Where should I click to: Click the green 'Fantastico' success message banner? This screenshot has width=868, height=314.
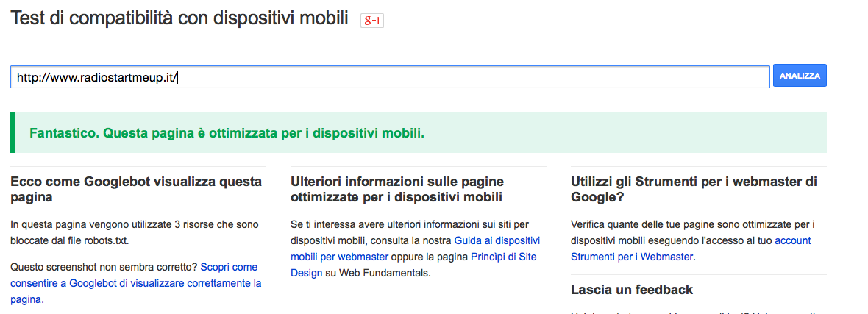(418, 132)
